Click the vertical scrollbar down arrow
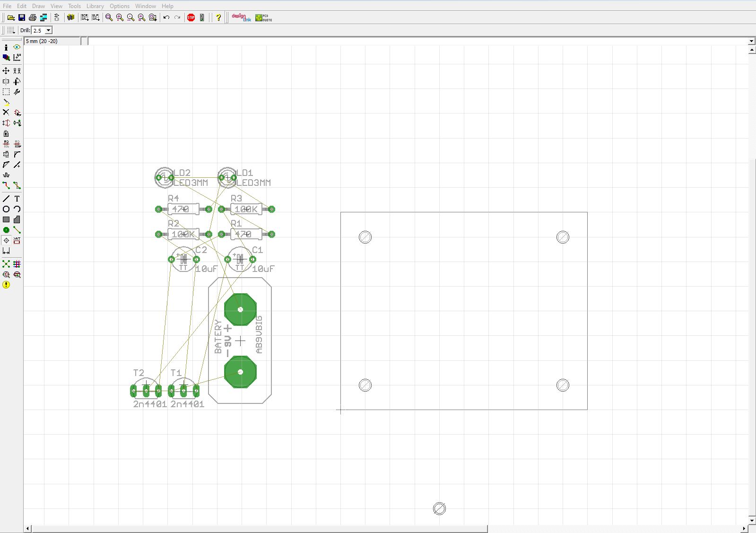 pyautogui.click(x=752, y=520)
